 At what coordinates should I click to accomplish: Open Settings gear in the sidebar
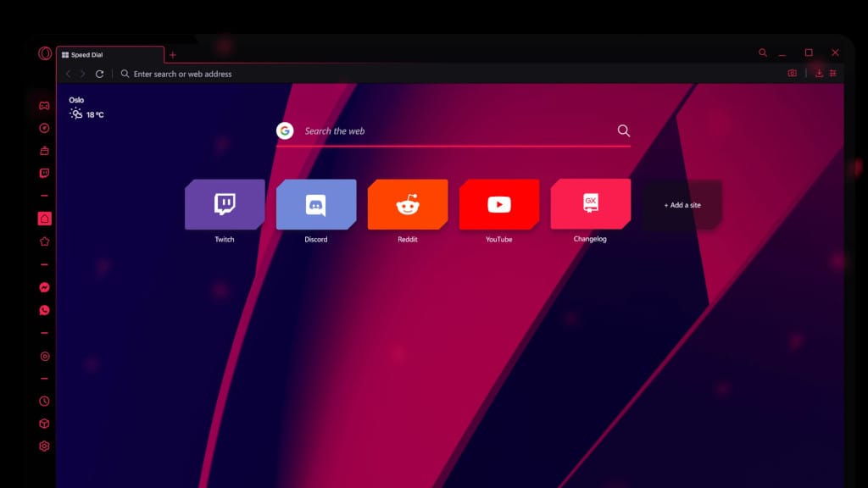point(44,446)
